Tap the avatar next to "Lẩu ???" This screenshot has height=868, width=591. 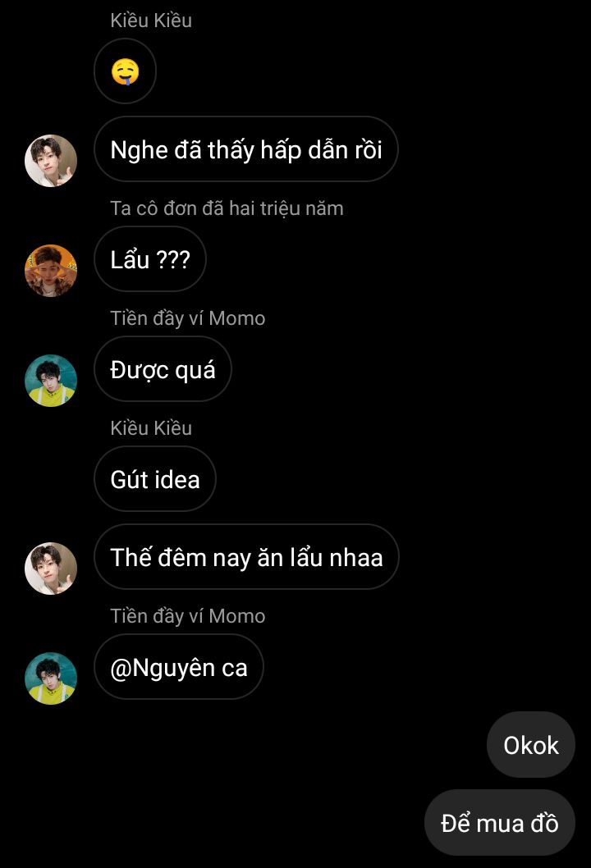51,271
